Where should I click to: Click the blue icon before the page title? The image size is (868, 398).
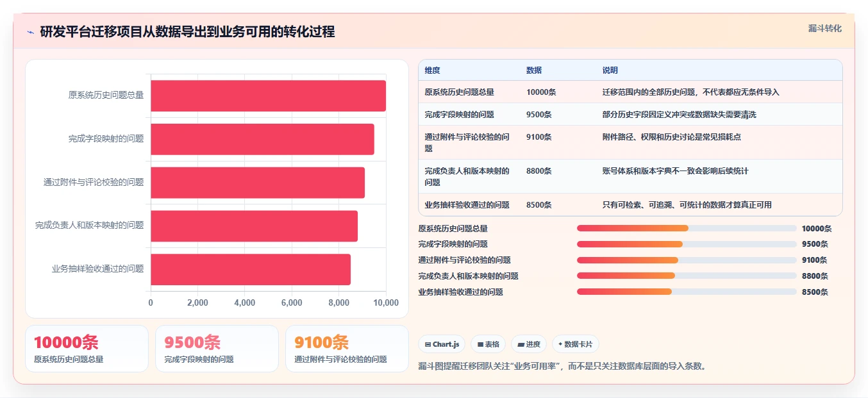[x=30, y=32]
